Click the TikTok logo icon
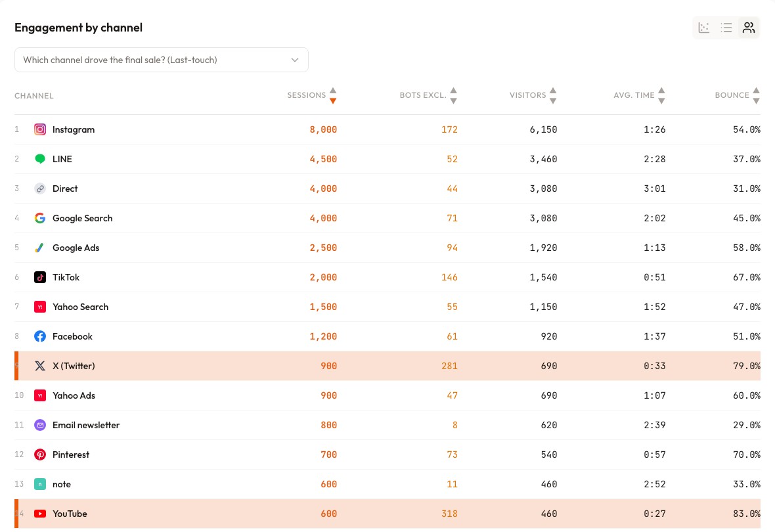Image resolution: width=775 pixels, height=532 pixels. 40,277
